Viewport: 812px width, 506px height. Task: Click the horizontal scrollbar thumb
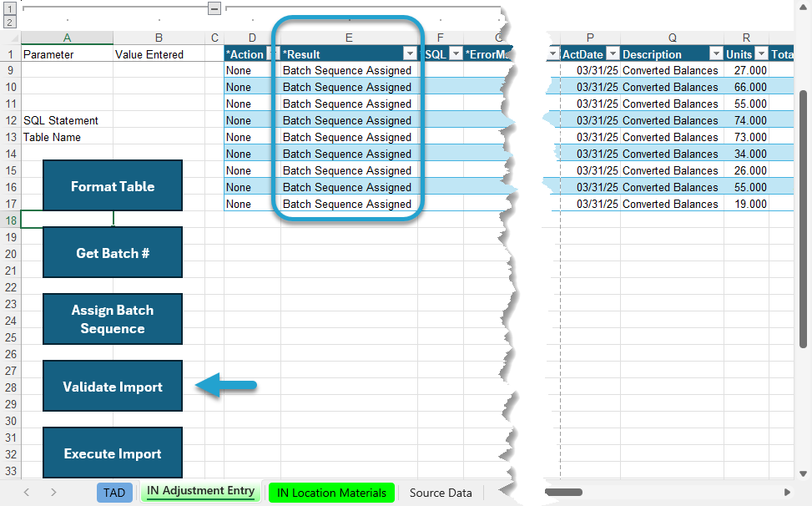563,492
